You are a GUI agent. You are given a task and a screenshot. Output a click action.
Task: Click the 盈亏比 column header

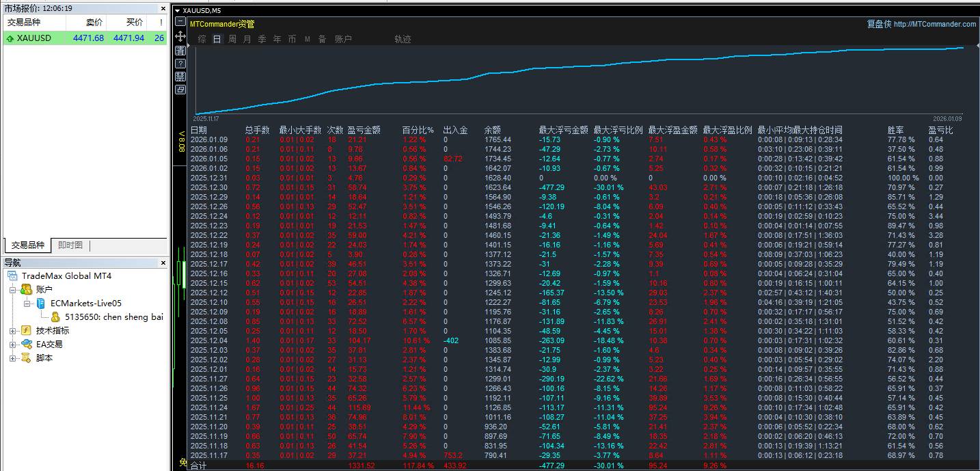pos(941,130)
